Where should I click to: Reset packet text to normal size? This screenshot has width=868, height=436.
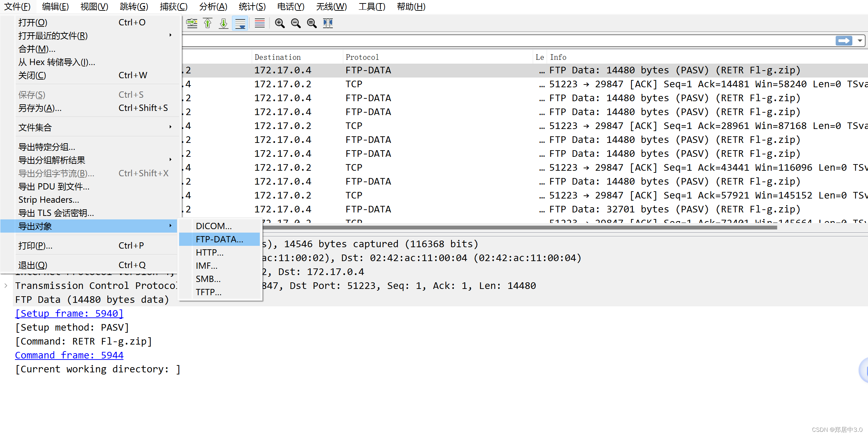click(x=312, y=23)
